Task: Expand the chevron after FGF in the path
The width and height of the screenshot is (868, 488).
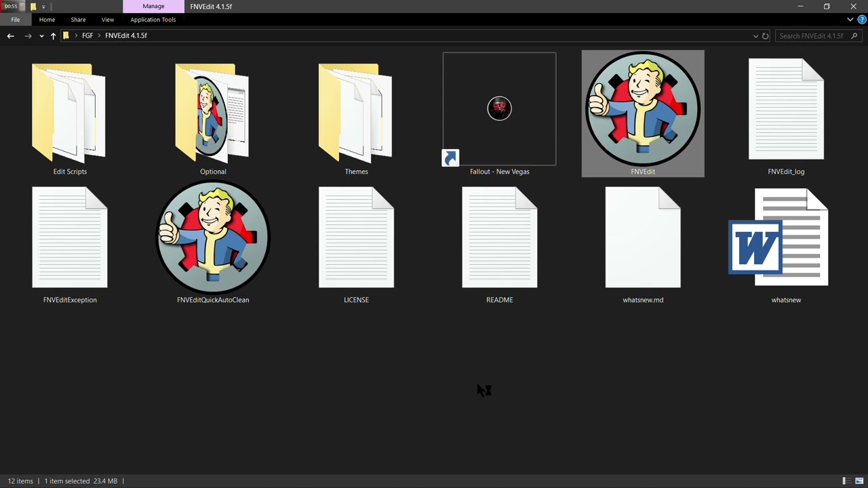Action: pyautogui.click(x=99, y=36)
